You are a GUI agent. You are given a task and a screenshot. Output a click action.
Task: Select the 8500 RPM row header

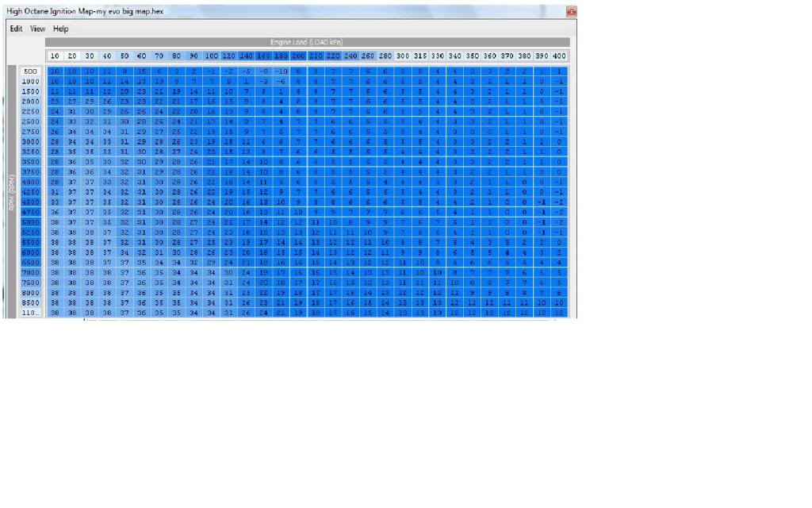point(31,302)
